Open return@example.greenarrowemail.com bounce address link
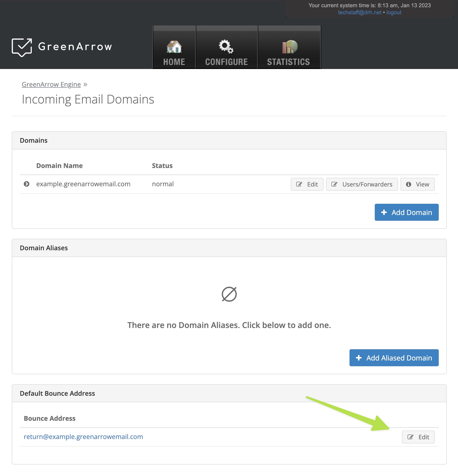The image size is (458, 476). pyautogui.click(x=83, y=437)
